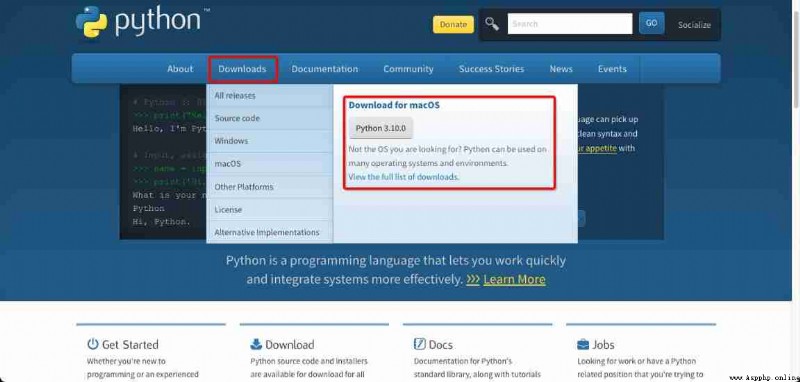
Task: Click the Python logo icon
Action: [92, 23]
